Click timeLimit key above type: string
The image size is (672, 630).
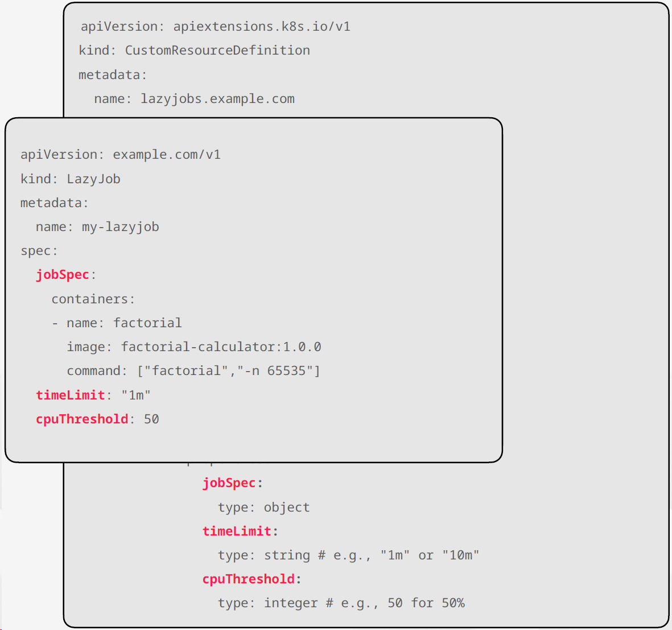(x=237, y=532)
